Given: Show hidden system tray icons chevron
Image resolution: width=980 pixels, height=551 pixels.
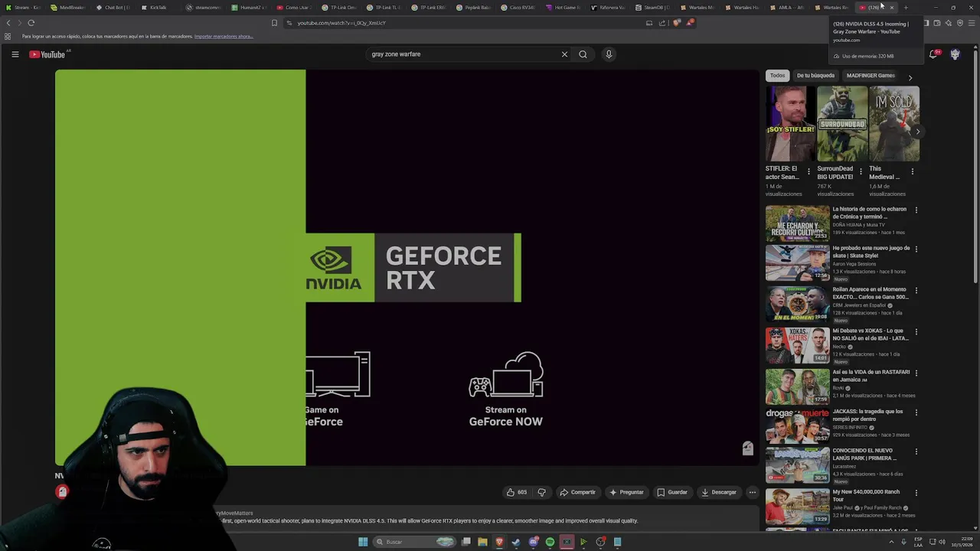Looking at the screenshot, I should pyautogui.click(x=891, y=542).
